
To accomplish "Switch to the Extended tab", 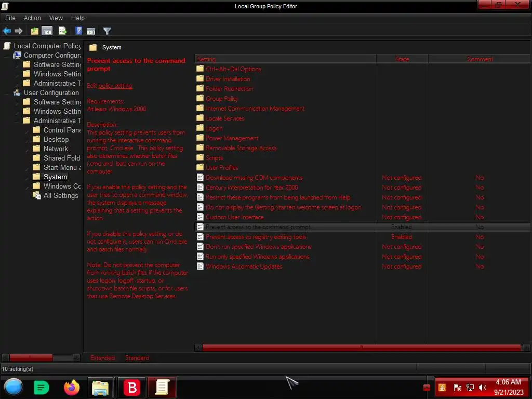I will [x=102, y=358].
